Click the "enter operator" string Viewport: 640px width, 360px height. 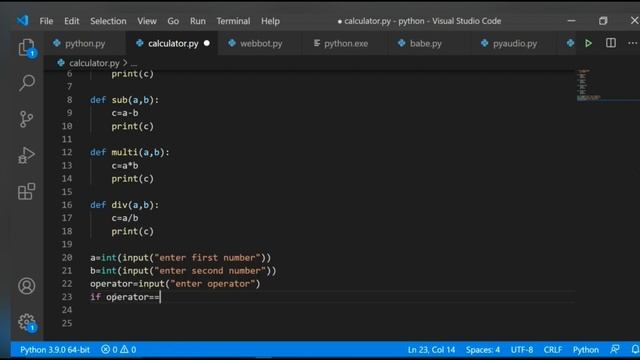pos(213,284)
